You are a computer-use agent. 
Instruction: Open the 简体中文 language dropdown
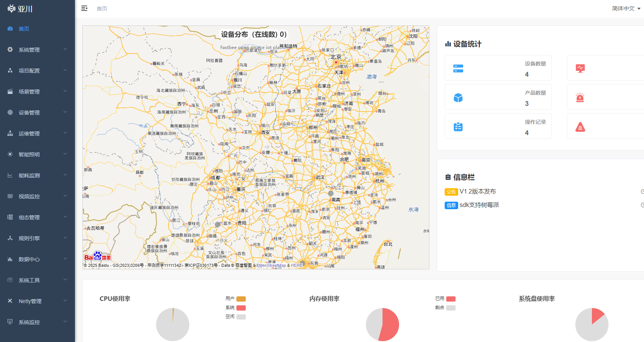click(623, 8)
